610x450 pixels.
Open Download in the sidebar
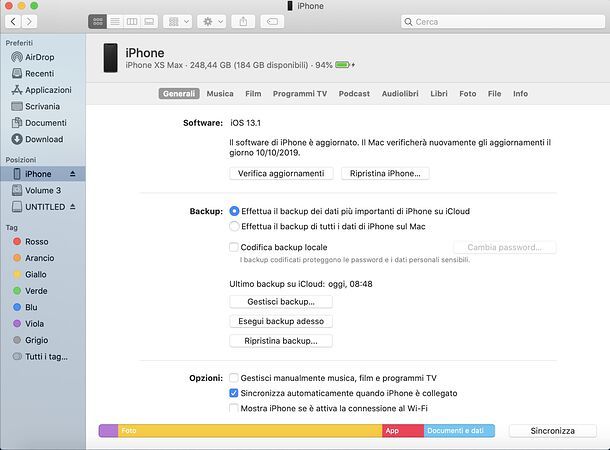click(x=37, y=139)
